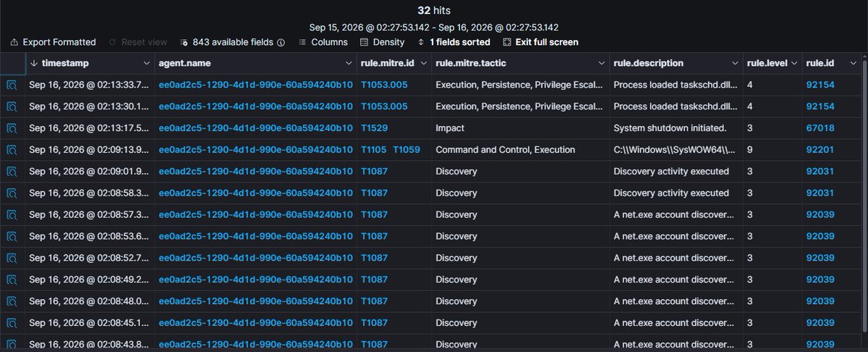Inspect the 02:13:30.1 event document details
Viewport: 868px width, 352px height.
pos(12,106)
